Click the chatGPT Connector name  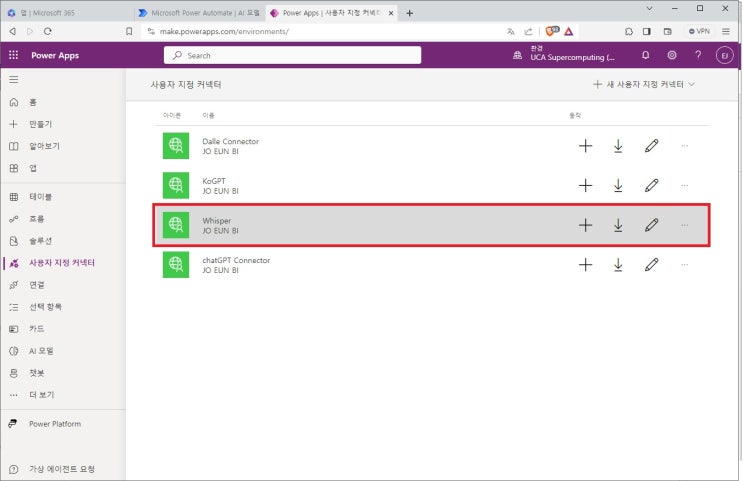coord(236,260)
